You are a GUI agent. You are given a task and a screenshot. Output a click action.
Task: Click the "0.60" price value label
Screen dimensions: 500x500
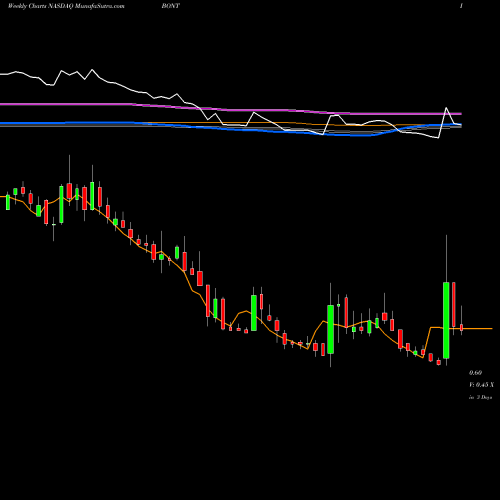coord(475,373)
